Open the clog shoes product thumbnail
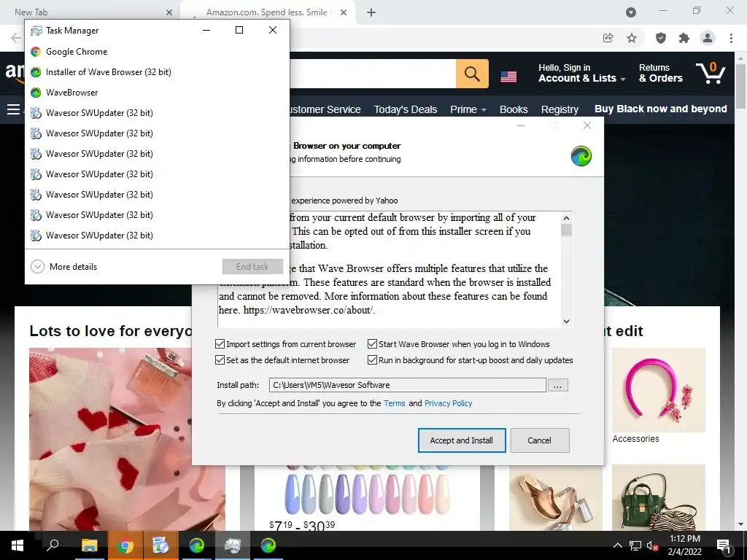The image size is (747, 560). 555,497
